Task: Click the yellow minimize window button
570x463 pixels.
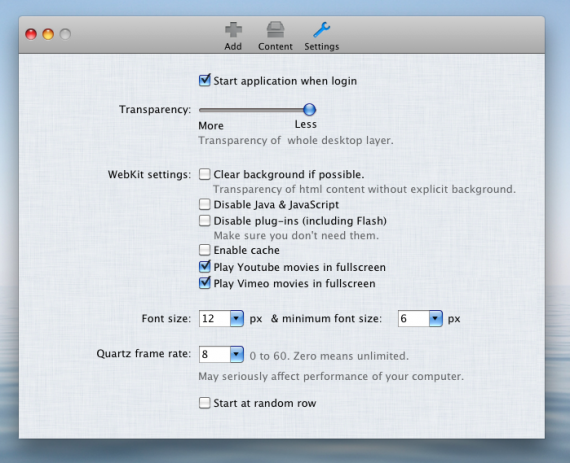Action: click(x=48, y=34)
